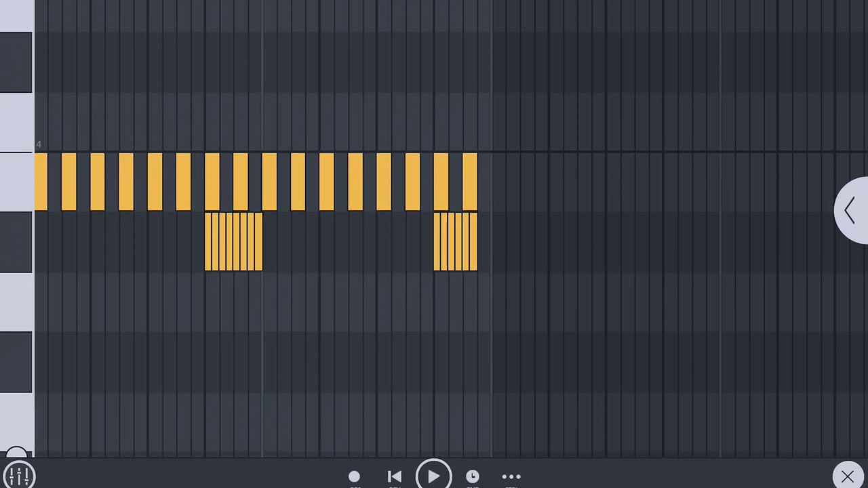Tap the white piano key beside the long note row

click(17, 182)
